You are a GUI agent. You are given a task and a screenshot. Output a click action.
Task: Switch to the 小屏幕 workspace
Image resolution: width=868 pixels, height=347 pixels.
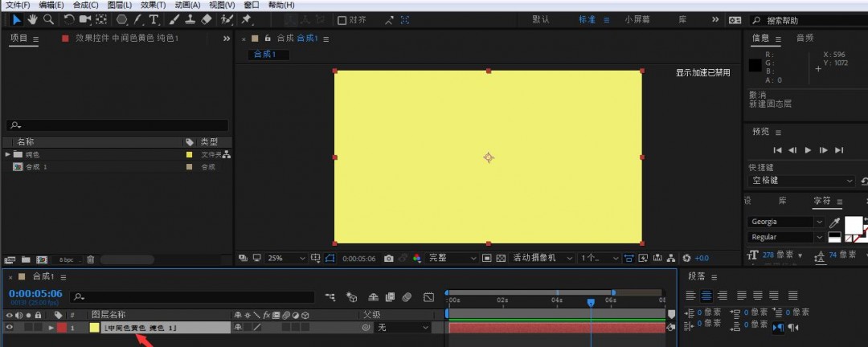tap(638, 19)
